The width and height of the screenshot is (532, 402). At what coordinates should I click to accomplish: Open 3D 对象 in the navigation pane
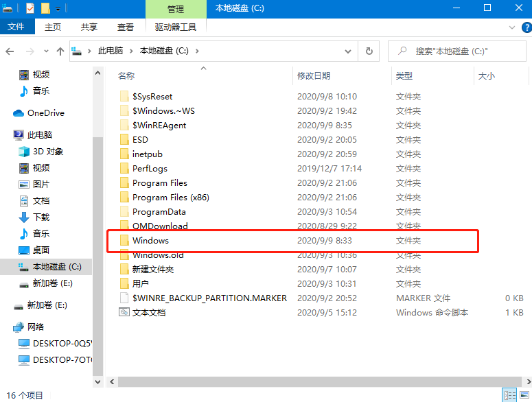(x=41, y=151)
